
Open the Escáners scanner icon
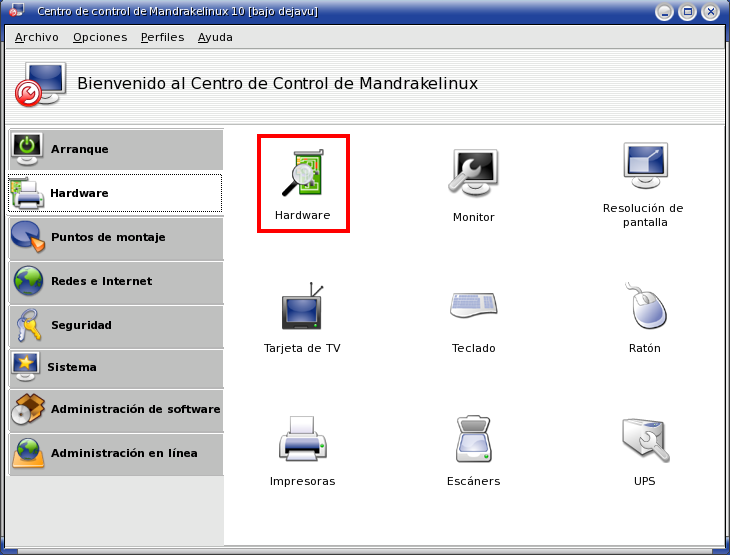pos(473,439)
